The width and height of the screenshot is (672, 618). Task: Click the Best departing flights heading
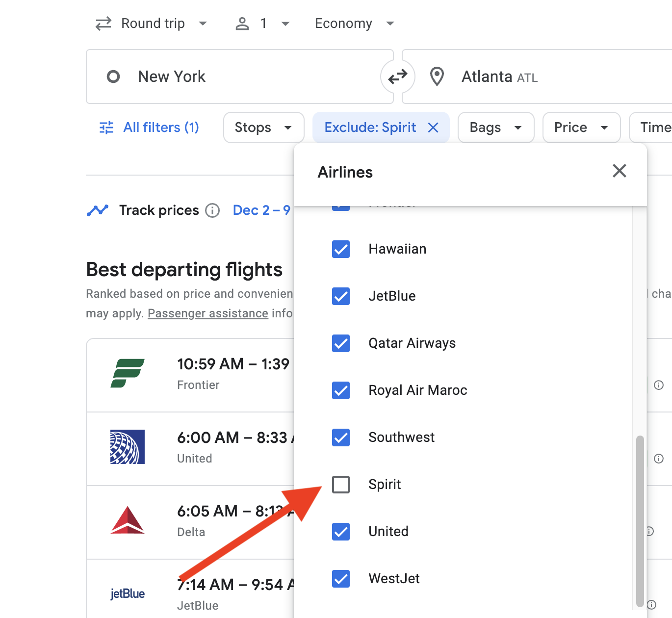184,270
